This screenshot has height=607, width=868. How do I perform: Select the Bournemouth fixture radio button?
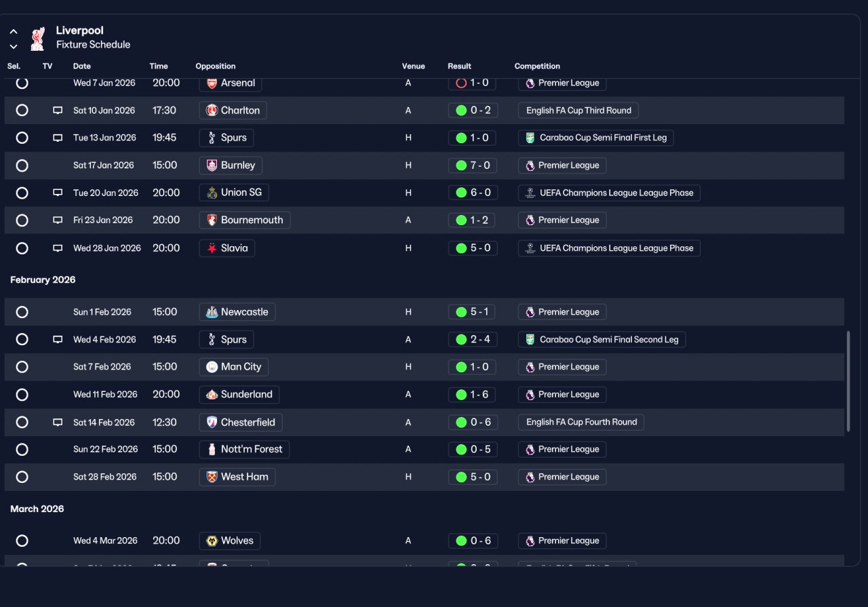click(22, 220)
